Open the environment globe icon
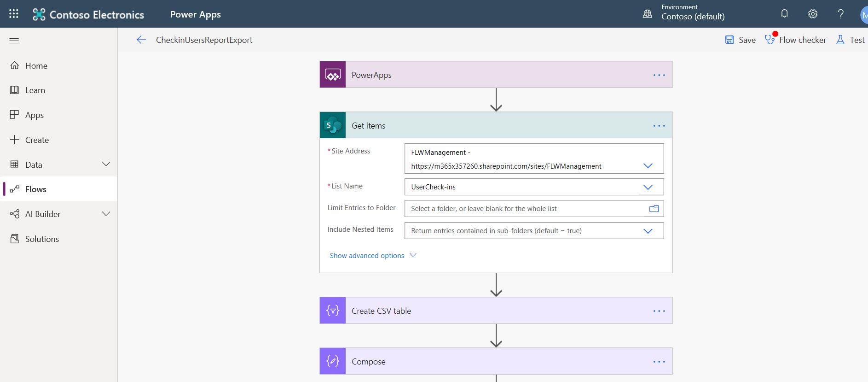The width and height of the screenshot is (868, 382). point(648,14)
